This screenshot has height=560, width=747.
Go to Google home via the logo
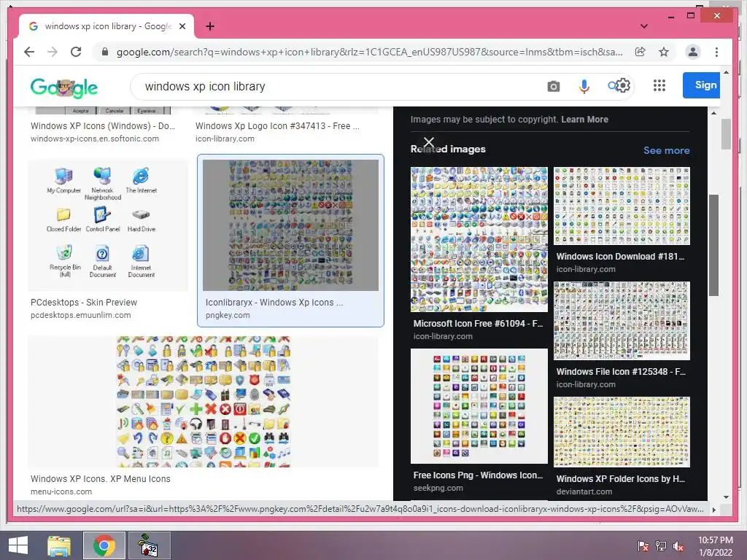[64, 87]
